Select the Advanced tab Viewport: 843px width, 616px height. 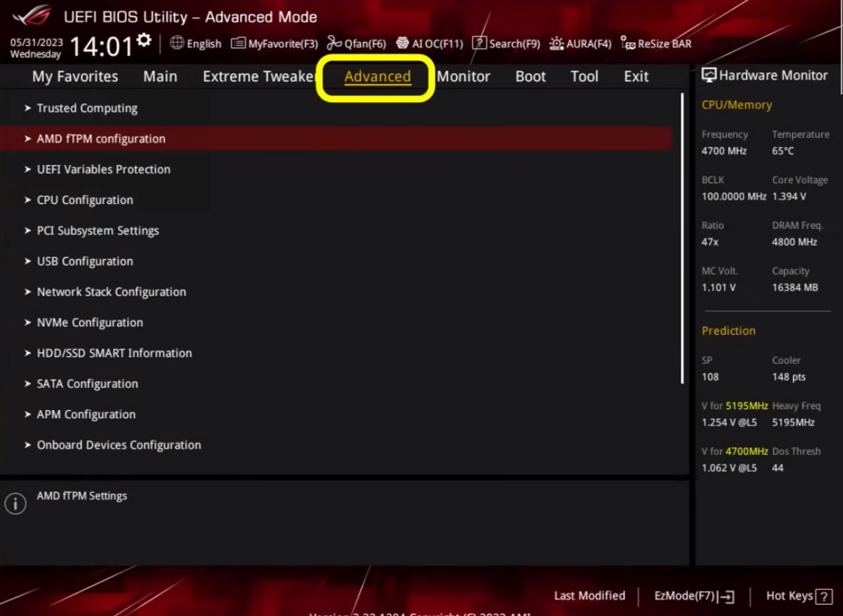click(x=377, y=76)
